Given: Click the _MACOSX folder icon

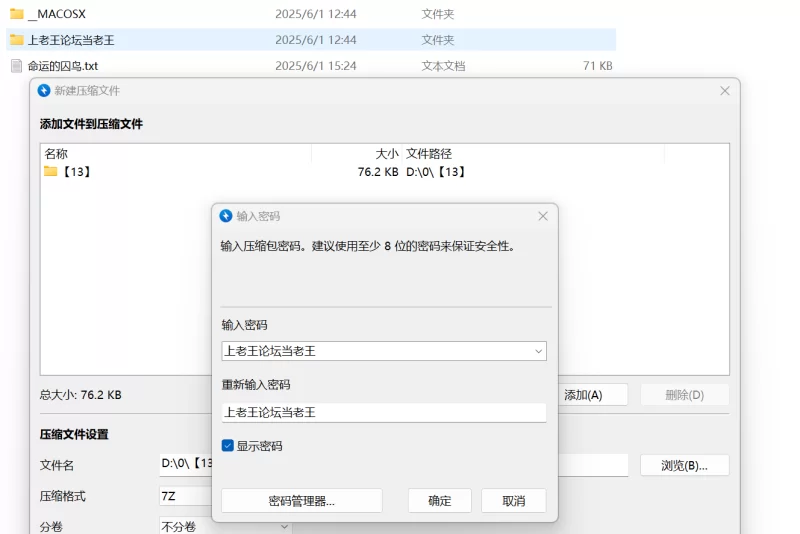Looking at the screenshot, I should [16, 14].
